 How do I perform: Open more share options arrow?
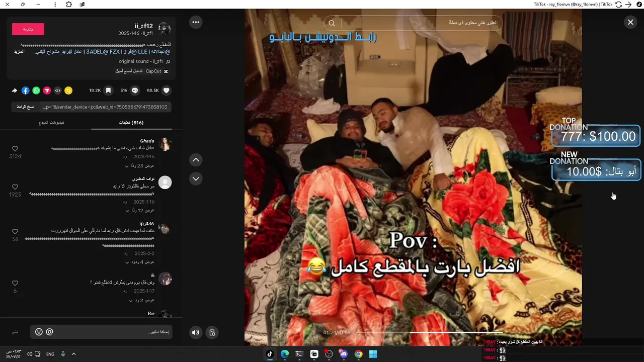tap(15, 90)
